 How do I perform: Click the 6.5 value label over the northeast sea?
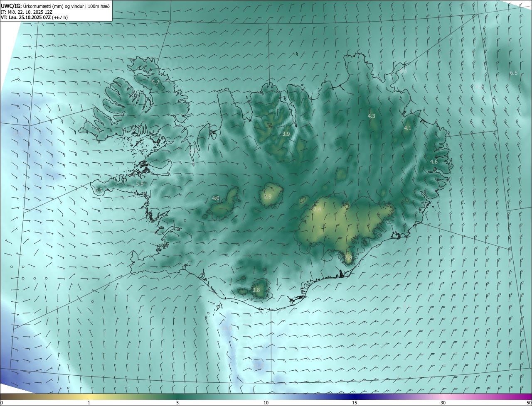[514, 73]
